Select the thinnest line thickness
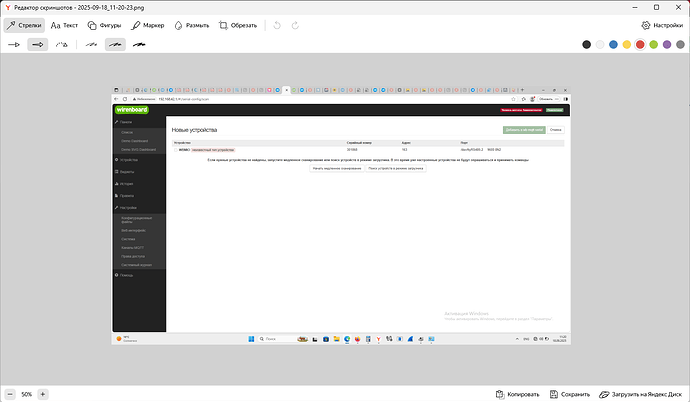The width and height of the screenshot is (690, 402). pyautogui.click(x=91, y=45)
